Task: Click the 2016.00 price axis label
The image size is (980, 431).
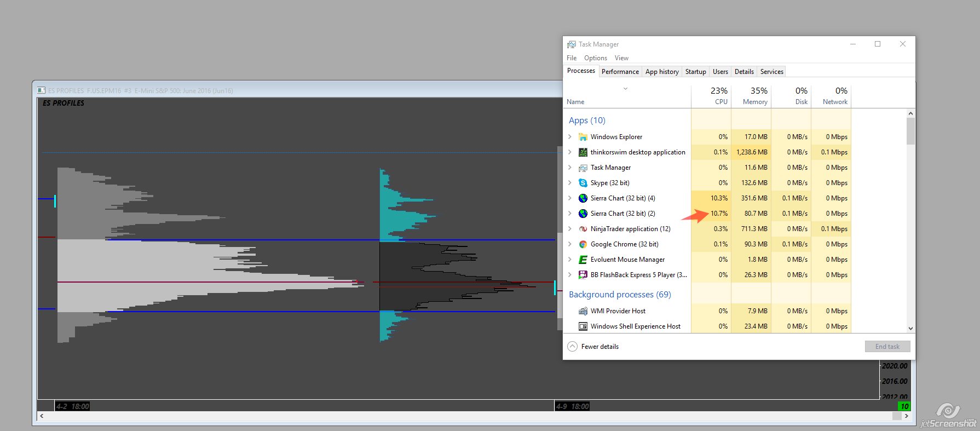Action: click(x=895, y=381)
